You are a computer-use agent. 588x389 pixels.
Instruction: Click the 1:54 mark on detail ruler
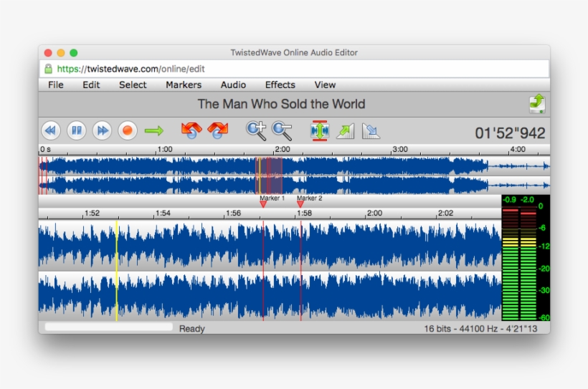coord(163,213)
